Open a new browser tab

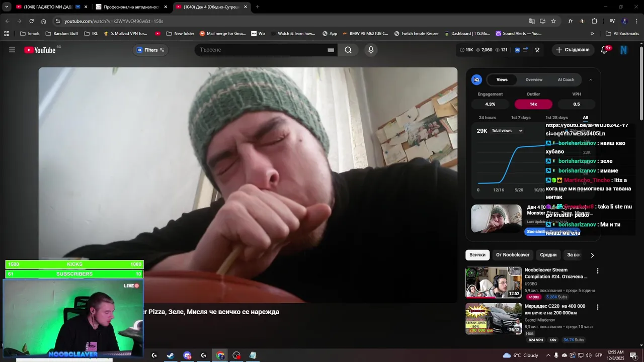click(258, 7)
